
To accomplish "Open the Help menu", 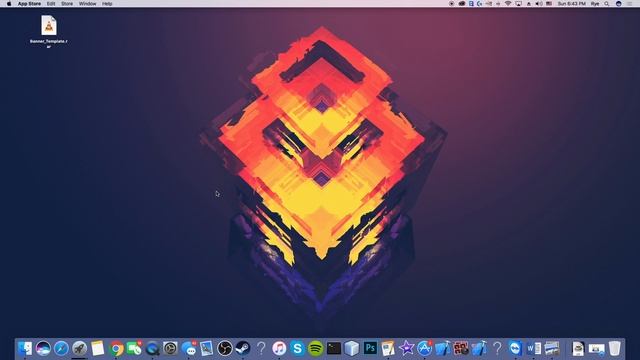I will (107, 4).
